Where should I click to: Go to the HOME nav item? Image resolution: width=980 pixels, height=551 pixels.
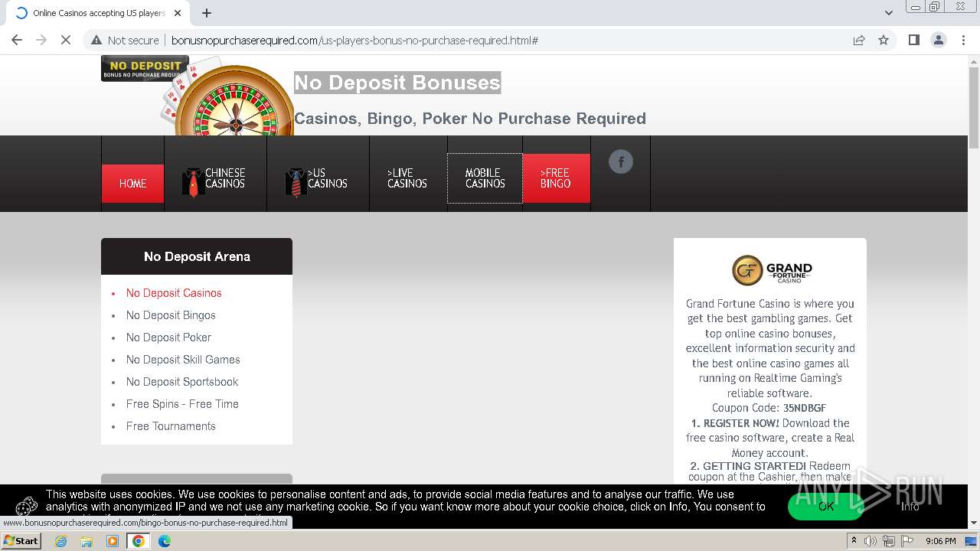(132, 184)
